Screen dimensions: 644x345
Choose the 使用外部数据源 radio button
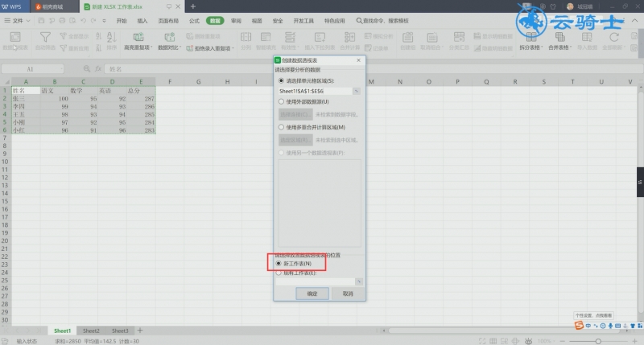[x=281, y=102]
